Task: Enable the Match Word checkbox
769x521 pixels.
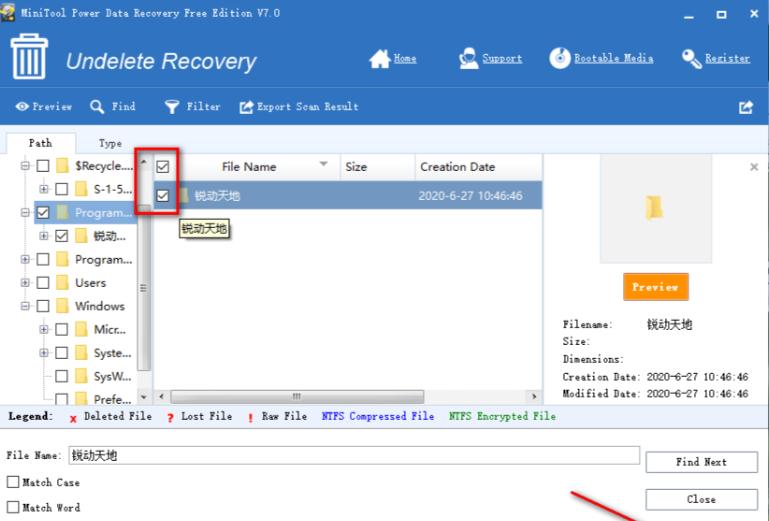Action: [13, 508]
